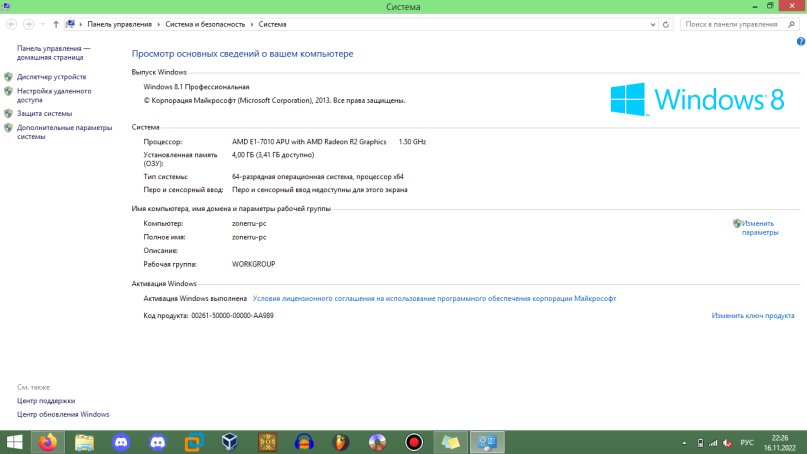Click Изменить параметры link
Screen dimensions: 807x454
pos(760,228)
